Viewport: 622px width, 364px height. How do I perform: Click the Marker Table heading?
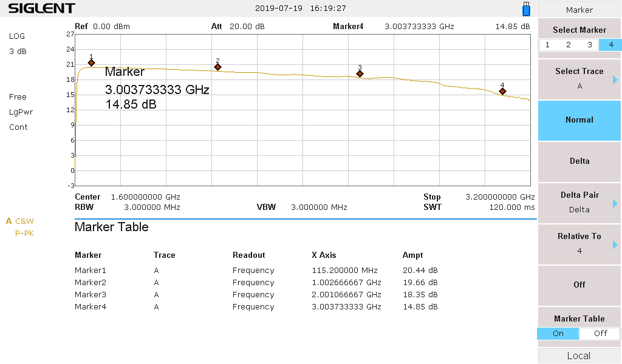(112, 227)
